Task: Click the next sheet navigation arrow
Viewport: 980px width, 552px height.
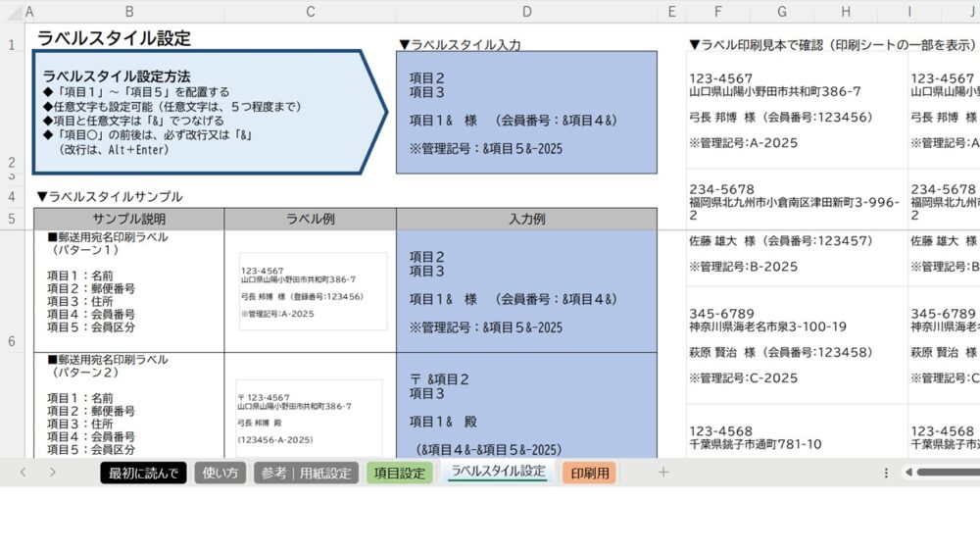Action: click(53, 473)
